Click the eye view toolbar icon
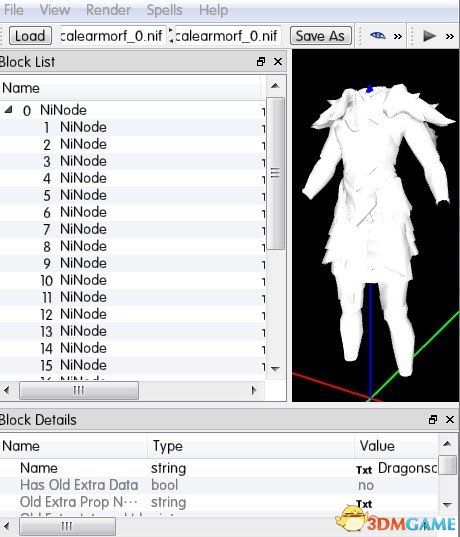This screenshot has height=537, width=460. pos(378,35)
